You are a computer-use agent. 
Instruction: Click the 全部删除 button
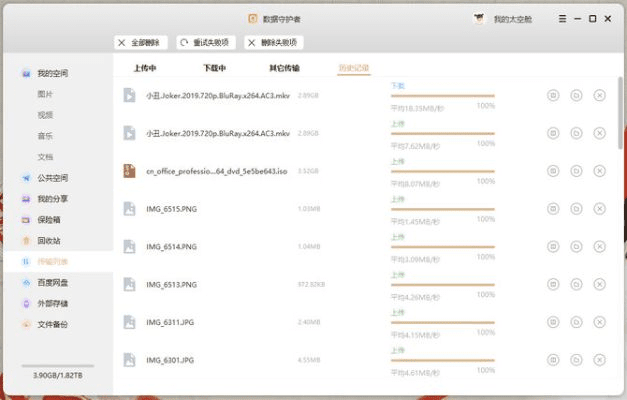(x=139, y=42)
